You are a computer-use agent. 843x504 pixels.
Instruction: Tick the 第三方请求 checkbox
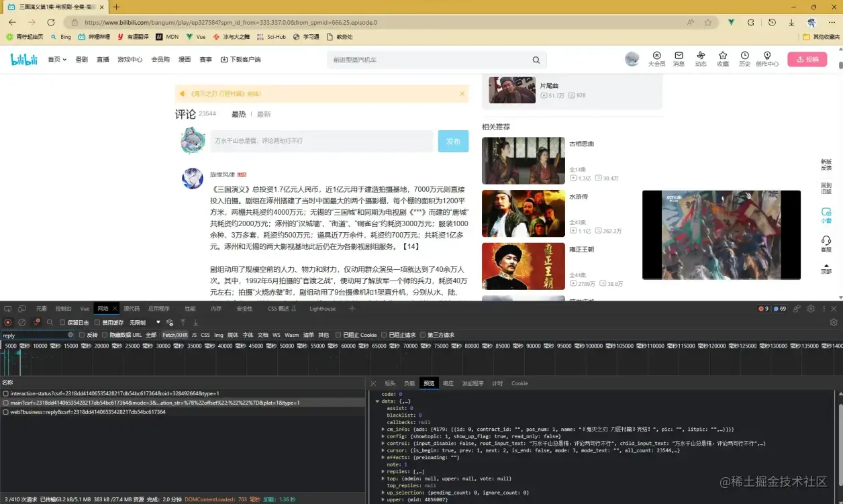(422, 335)
